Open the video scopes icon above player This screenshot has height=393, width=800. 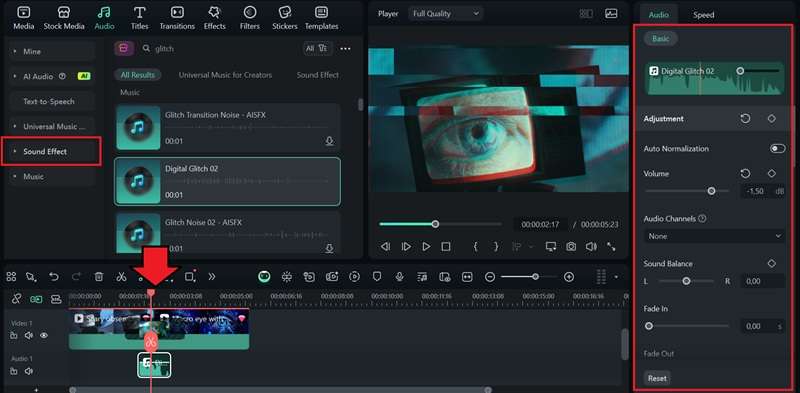pyautogui.click(x=611, y=14)
